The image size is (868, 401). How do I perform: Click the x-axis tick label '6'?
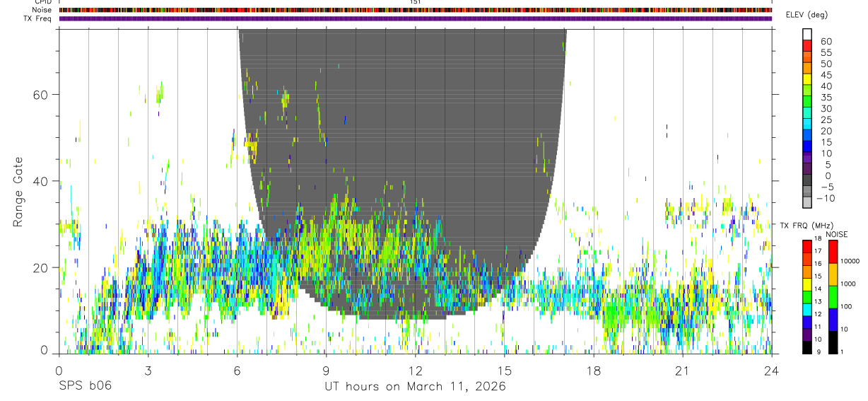click(237, 371)
